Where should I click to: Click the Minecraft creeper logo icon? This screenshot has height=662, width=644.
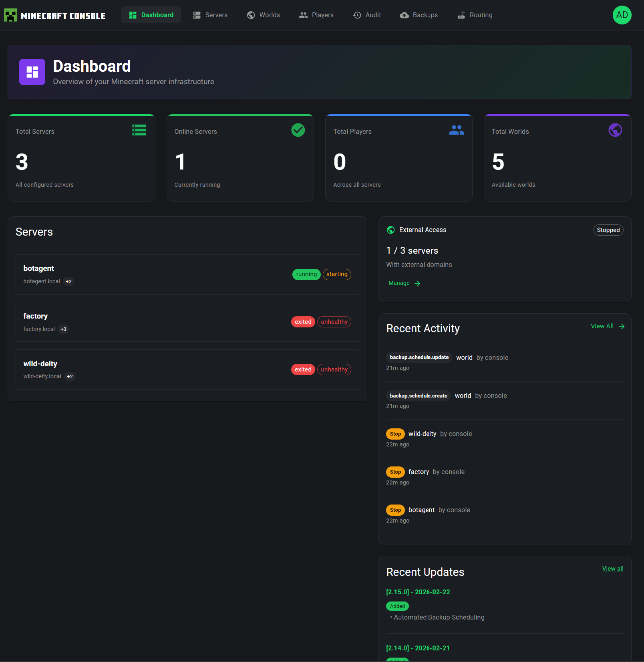pos(10,15)
